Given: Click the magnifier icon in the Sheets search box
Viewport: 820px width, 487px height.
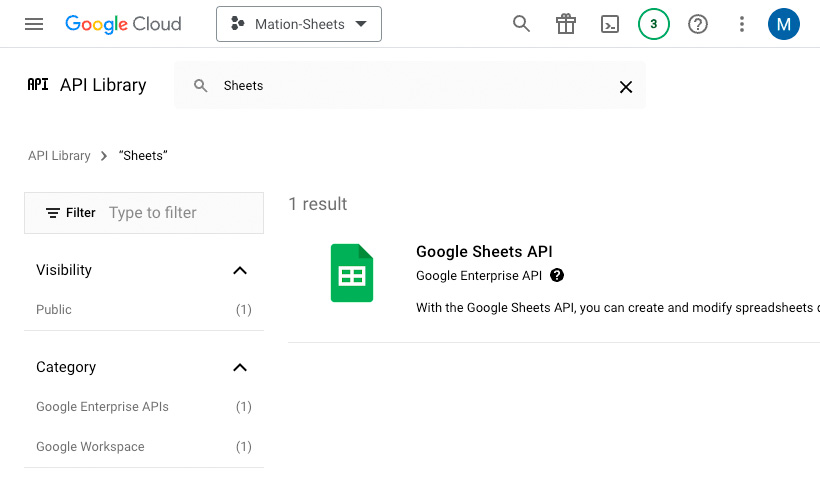Looking at the screenshot, I should 200,86.
